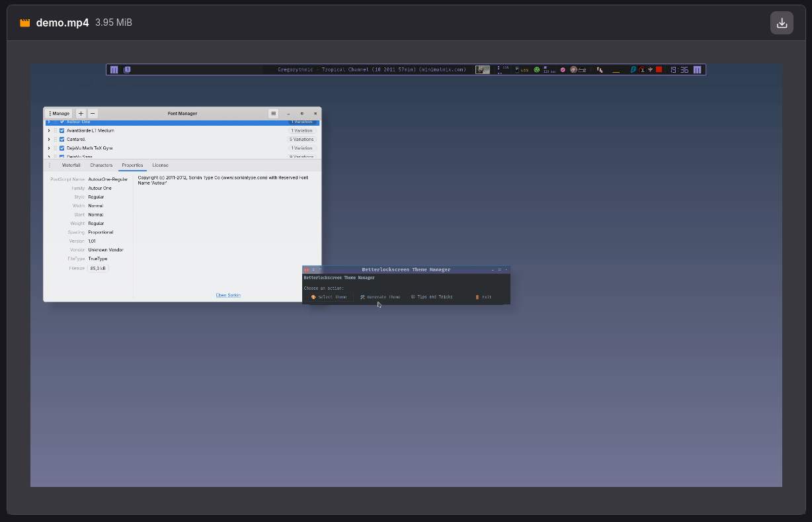Viewport: 812px width, 522px height.
Task: Uncheck the AvantGarde LT Medium font checkbox
Action: coord(62,131)
